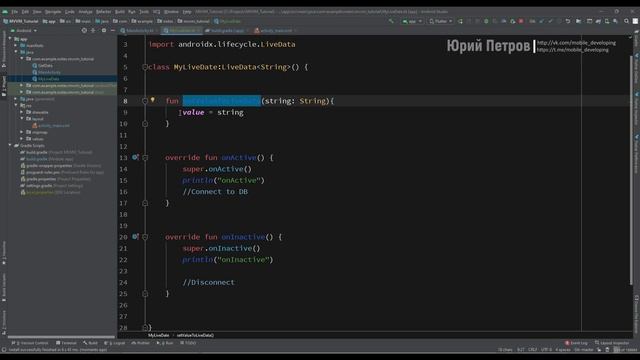
Task: Open the View menu
Action: 37,12
